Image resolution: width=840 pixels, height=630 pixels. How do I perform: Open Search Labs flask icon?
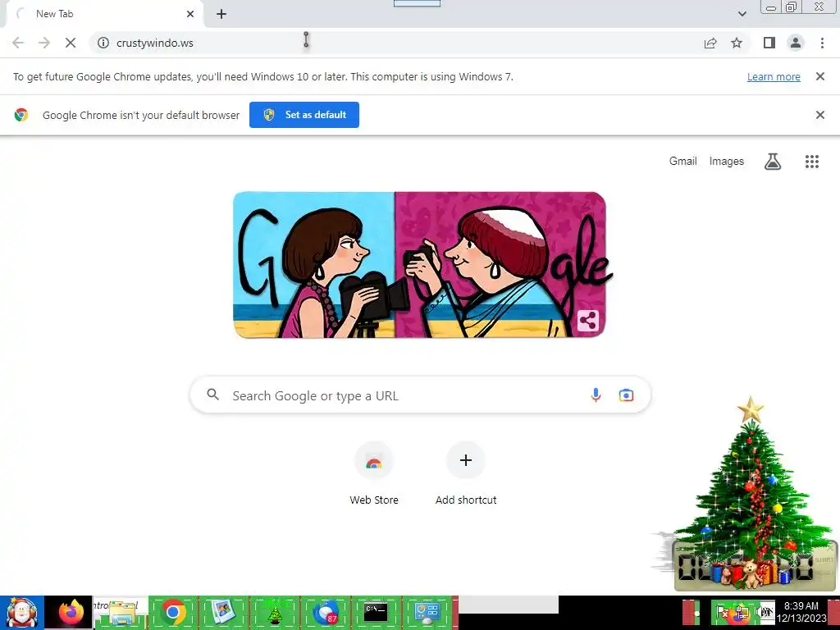click(x=773, y=162)
